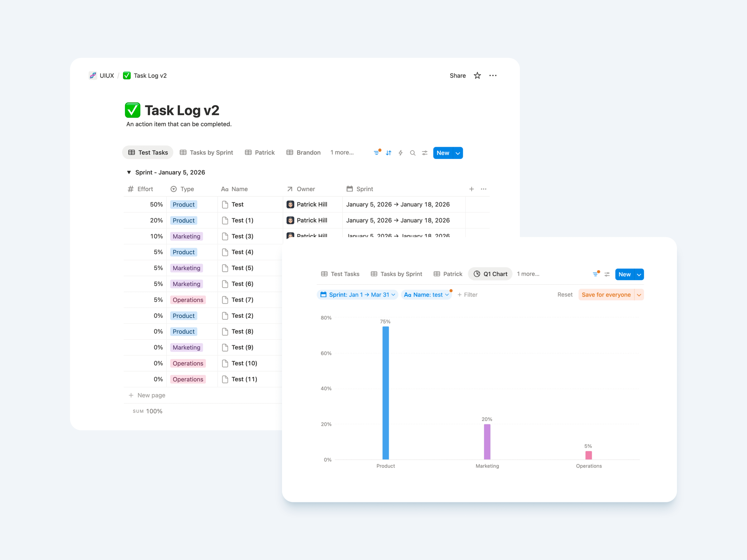Image resolution: width=747 pixels, height=560 pixels.
Task: Click the Share button
Action: (458, 76)
